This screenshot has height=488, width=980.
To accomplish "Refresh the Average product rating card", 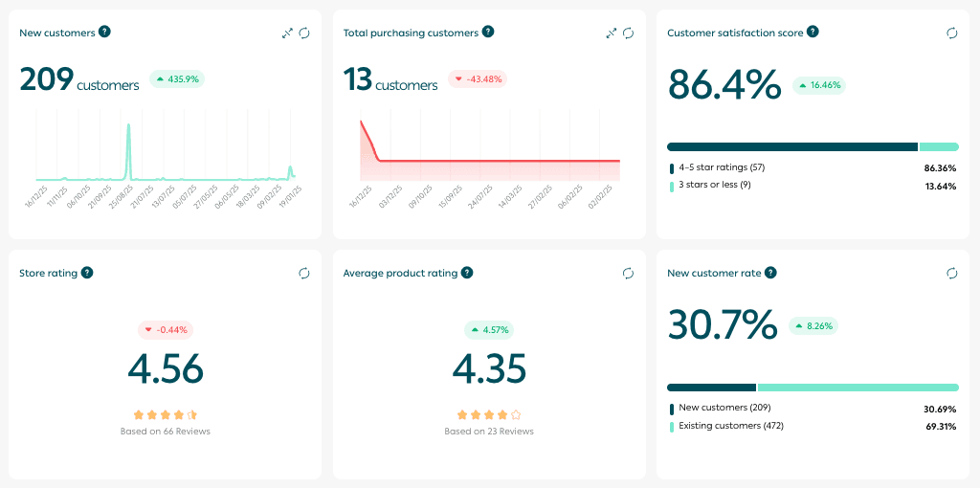I will tap(629, 274).
